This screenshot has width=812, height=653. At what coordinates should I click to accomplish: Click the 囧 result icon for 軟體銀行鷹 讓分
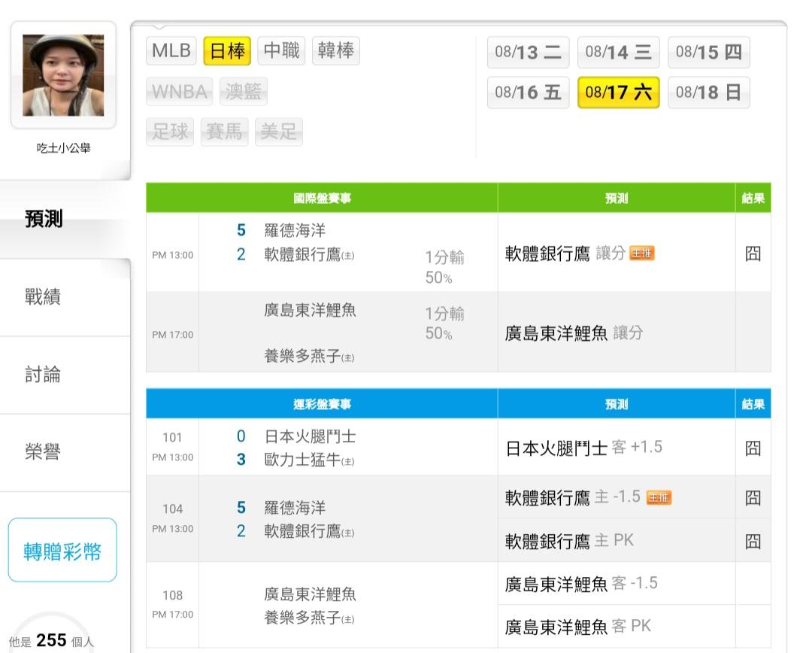753,254
